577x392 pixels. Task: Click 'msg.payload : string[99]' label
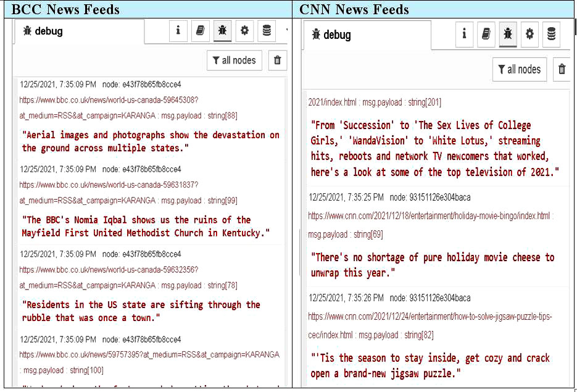point(199,201)
